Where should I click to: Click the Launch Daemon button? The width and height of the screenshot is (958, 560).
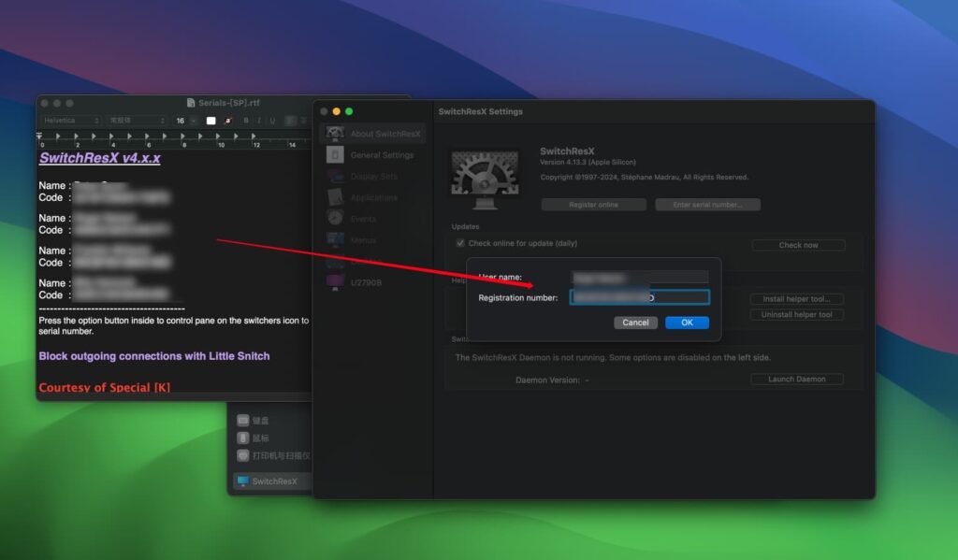tap(797, 380)
